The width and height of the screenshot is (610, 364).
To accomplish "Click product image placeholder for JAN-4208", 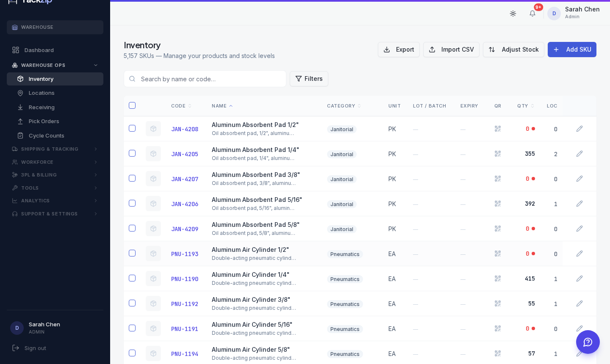I will click(153, 129).
